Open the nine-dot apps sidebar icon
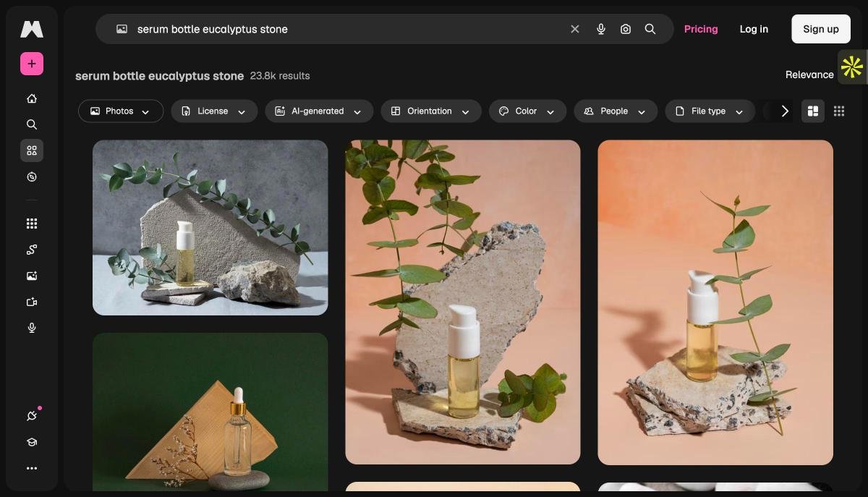Screen dimensions: 868x497 tap(32, 224)
